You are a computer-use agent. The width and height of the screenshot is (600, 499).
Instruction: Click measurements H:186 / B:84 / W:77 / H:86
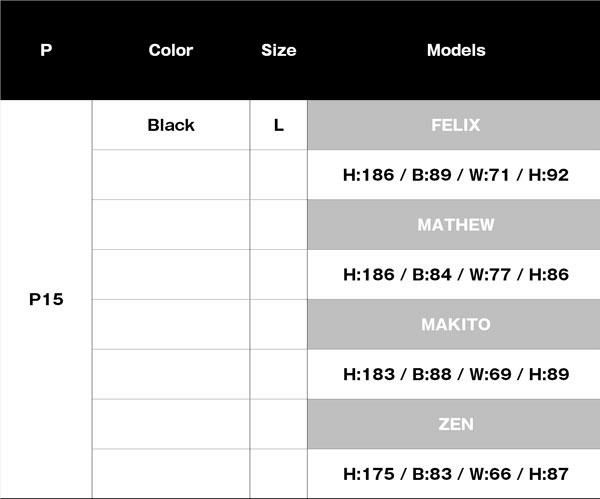point(455,274)
